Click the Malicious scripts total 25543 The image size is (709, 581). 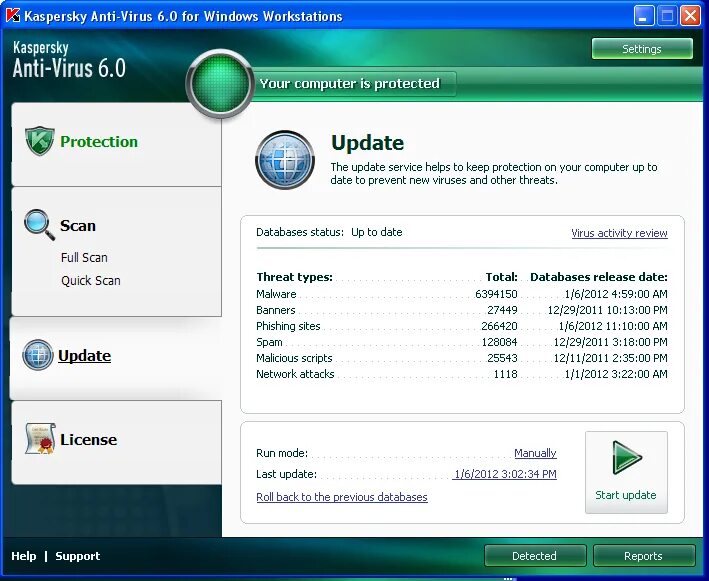[x=502, y=358]
